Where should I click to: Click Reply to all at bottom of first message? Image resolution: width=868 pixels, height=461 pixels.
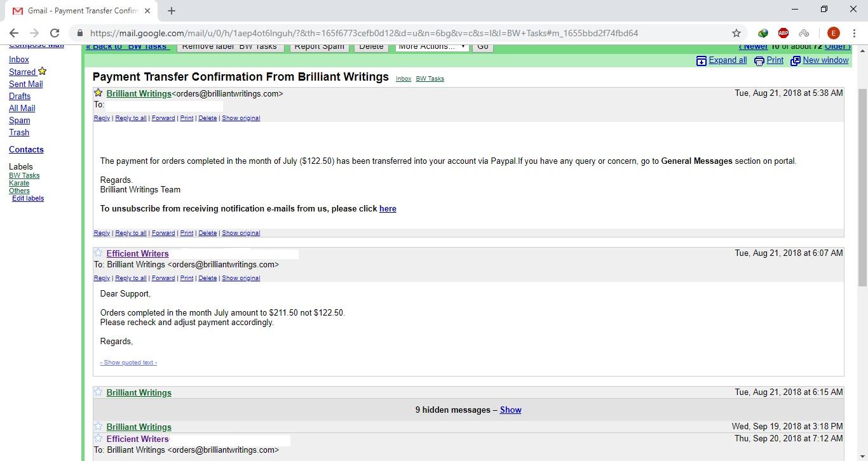(x=131, y=233)
